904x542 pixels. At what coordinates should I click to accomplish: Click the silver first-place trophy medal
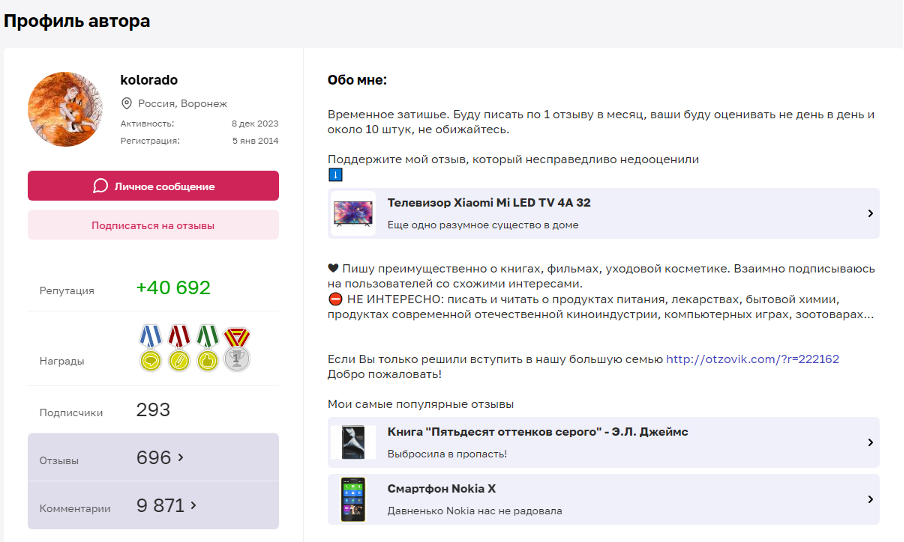click(236, 348)
